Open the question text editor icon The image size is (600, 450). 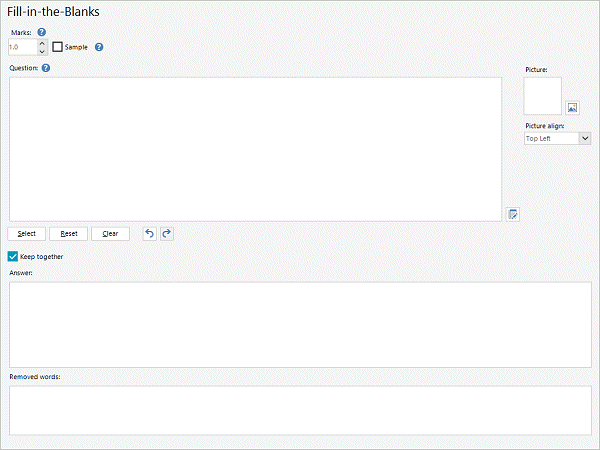click(513, 214)
